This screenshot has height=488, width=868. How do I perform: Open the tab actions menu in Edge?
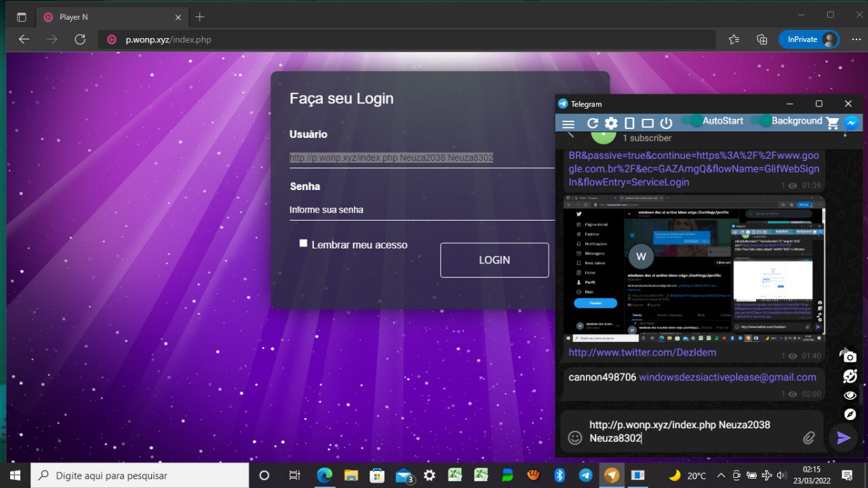[21, 17]
